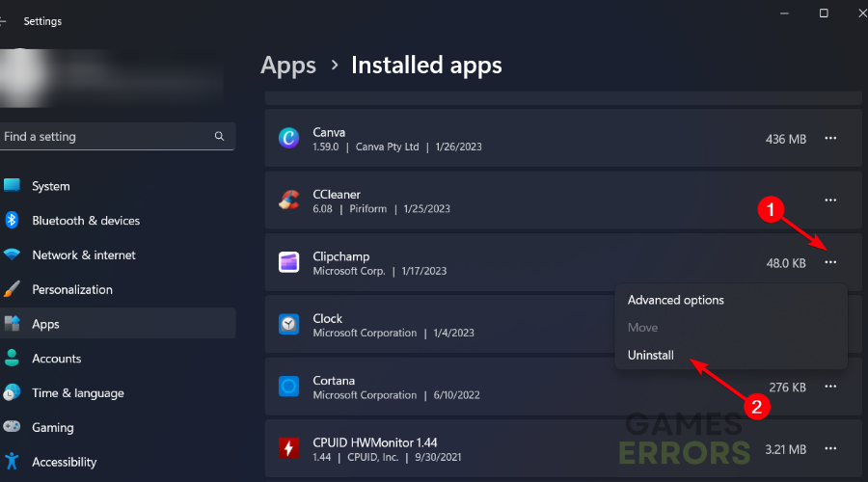Screen dimensions: 868x482
Task: Click the Network wifi icon in sidebar
Action: (12, 254)
